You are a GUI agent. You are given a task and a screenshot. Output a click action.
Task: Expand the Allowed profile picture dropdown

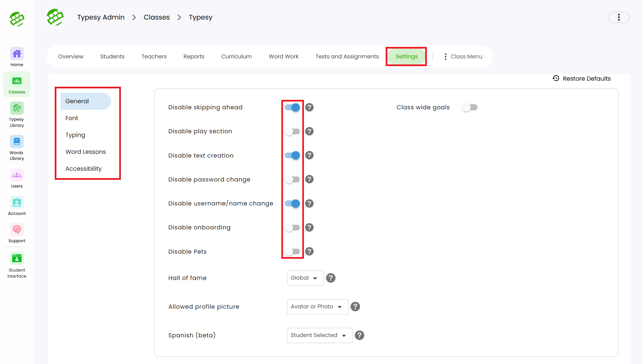[317, 307]
